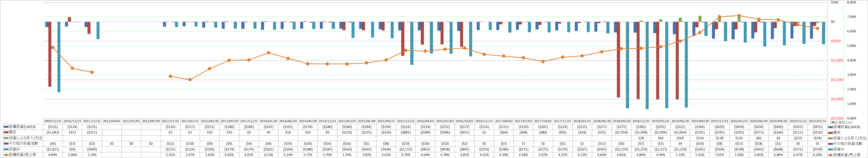This screenshot has height=158, width=868.
Task: Select the 2021/03/31 date column header
Action: pos(817,121)
